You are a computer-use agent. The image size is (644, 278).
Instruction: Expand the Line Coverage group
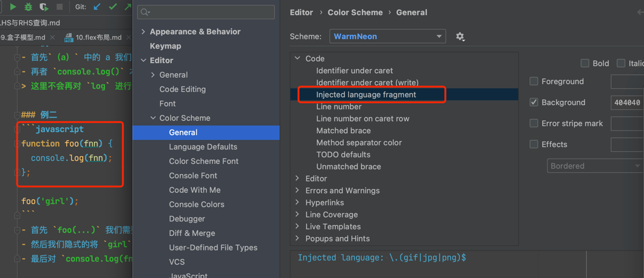(298, 215)
